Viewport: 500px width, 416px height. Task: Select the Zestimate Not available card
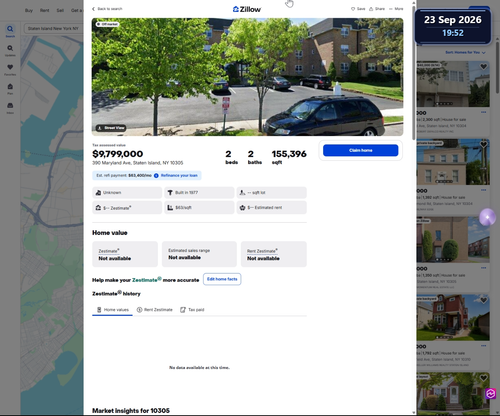pos(125,254)
